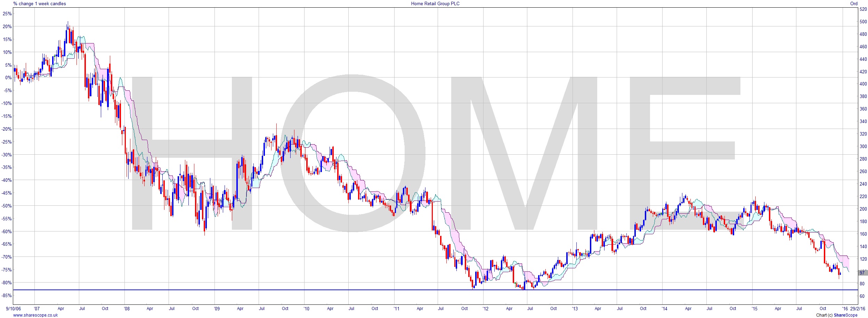Select the '08 year marker on time axis
Screen dimensions: 868x318
(127, 308)
